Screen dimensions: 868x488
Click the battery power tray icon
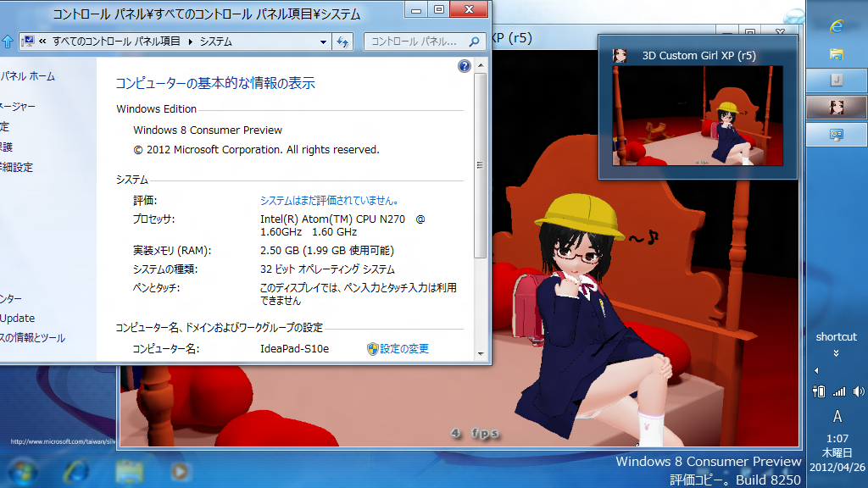point(819,391)
